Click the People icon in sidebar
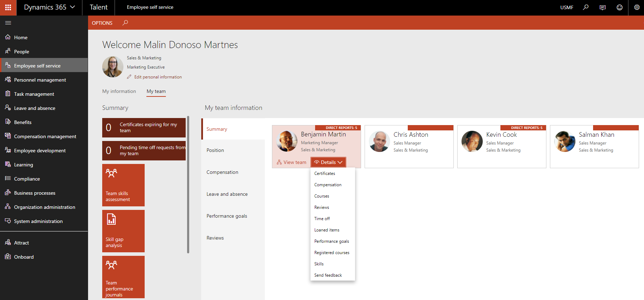 [x=8, y=51]
